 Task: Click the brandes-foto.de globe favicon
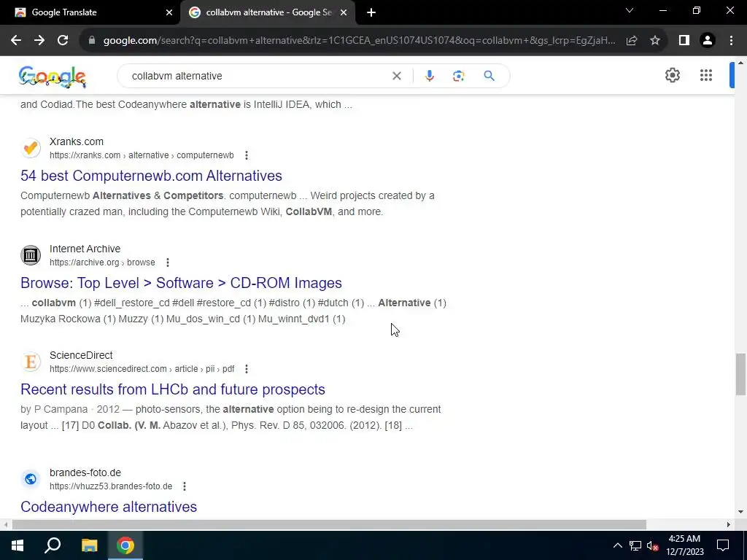pyautogui.click(x=31, y=479)
